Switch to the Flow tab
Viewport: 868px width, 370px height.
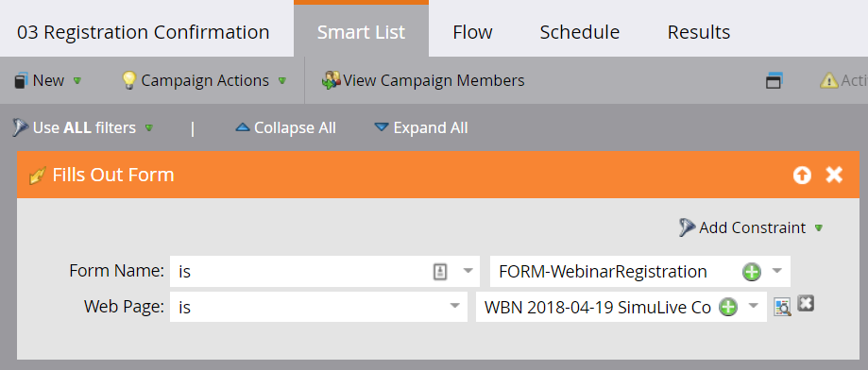tap(473, 32)
